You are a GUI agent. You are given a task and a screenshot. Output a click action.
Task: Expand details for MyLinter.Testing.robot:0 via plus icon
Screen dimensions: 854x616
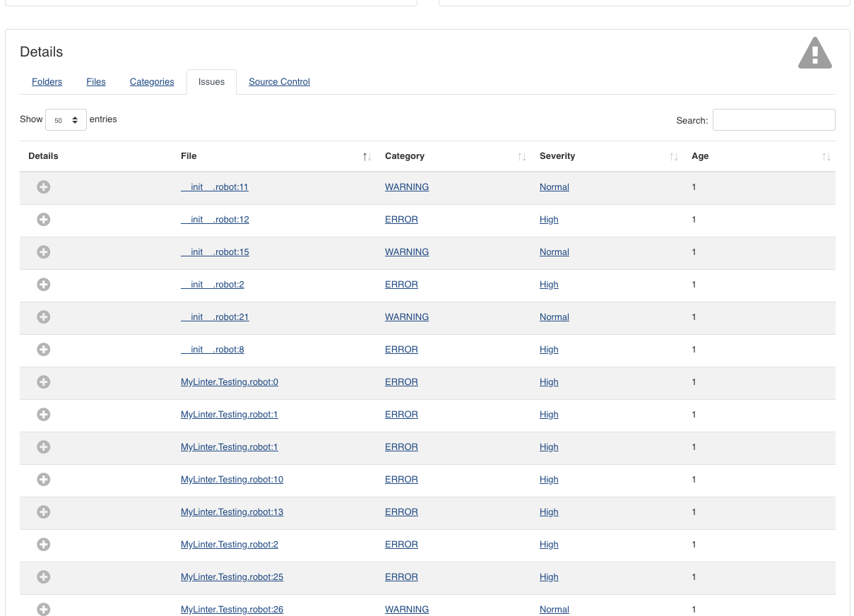pyautogui.click(x=43, y=381)
